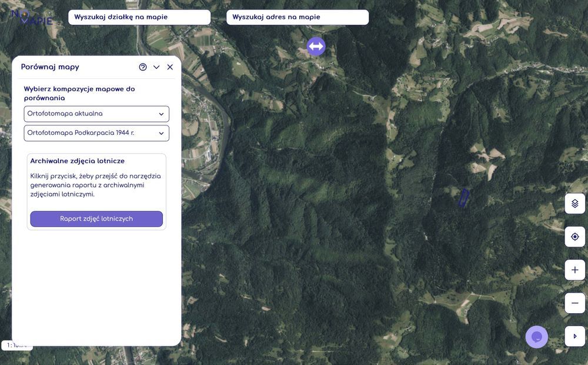Open the help icon in Porównaj mapy

[143, 67]
